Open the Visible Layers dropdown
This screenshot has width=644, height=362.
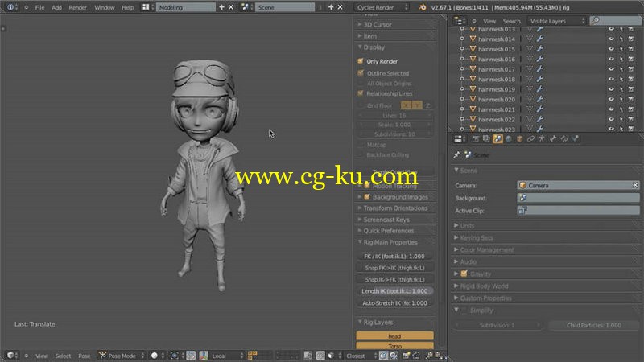[x=556, y=21]
